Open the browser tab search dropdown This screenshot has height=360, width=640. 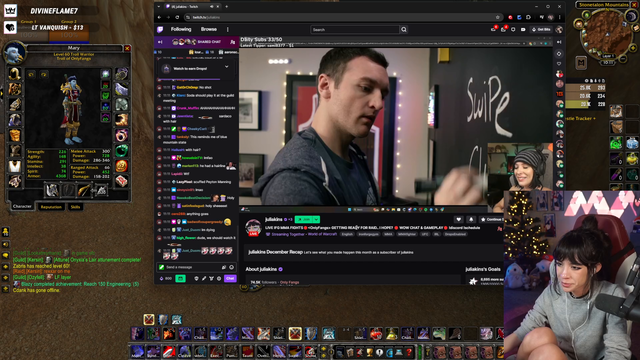point(159,7)
